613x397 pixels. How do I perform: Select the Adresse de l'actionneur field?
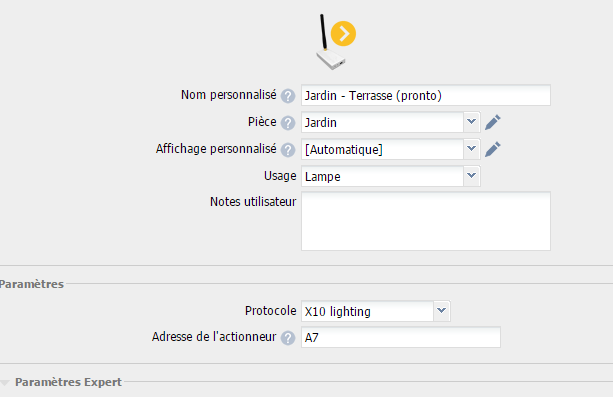pyautogui.click(x=401, y=337)
